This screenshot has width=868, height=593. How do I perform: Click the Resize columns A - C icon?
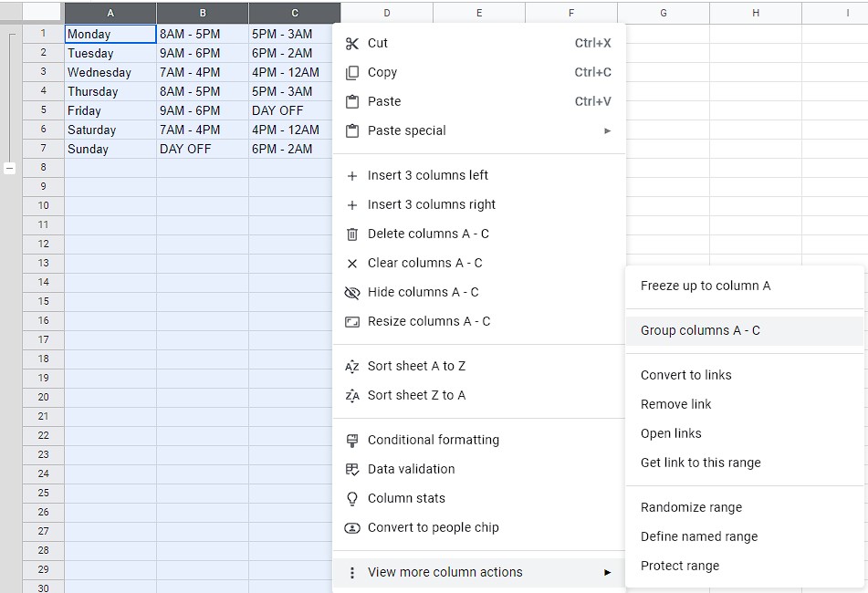352,322
